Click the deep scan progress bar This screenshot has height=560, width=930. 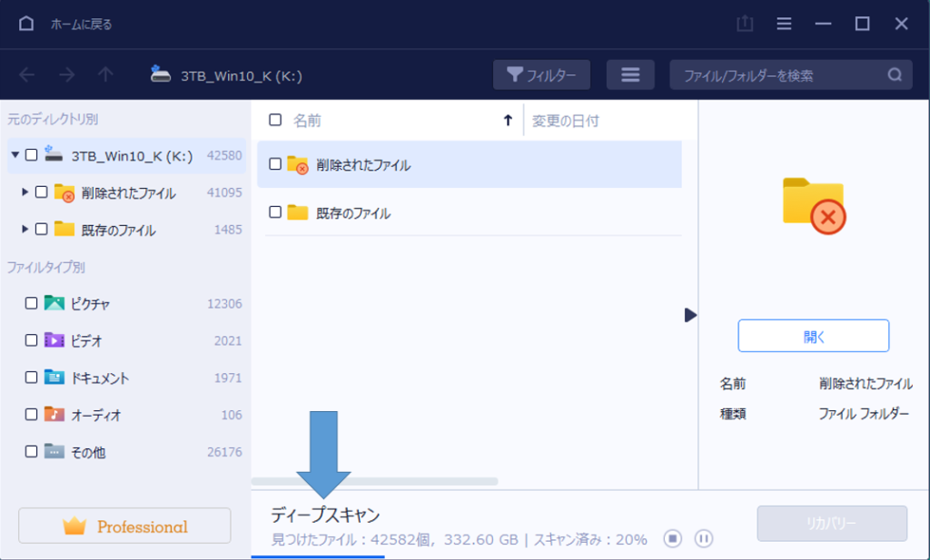tap(317, 554)
